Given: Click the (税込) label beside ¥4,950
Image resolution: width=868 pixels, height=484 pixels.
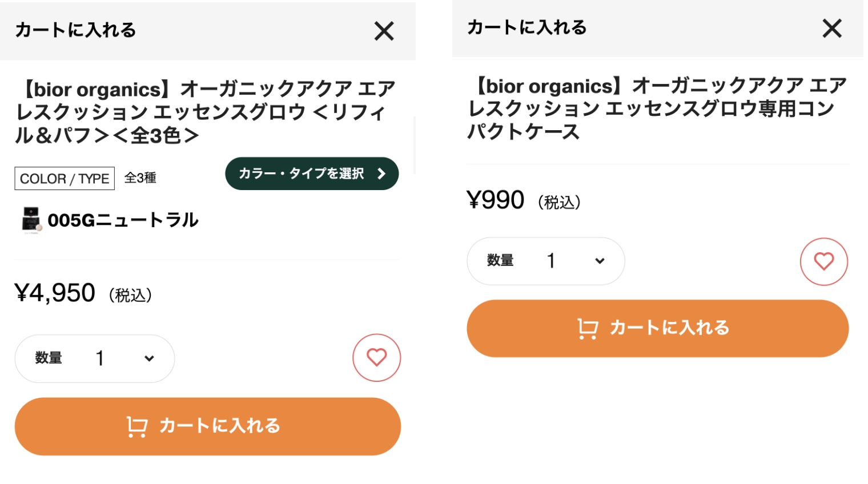Looking at the screenshot, I should [131, 295].
